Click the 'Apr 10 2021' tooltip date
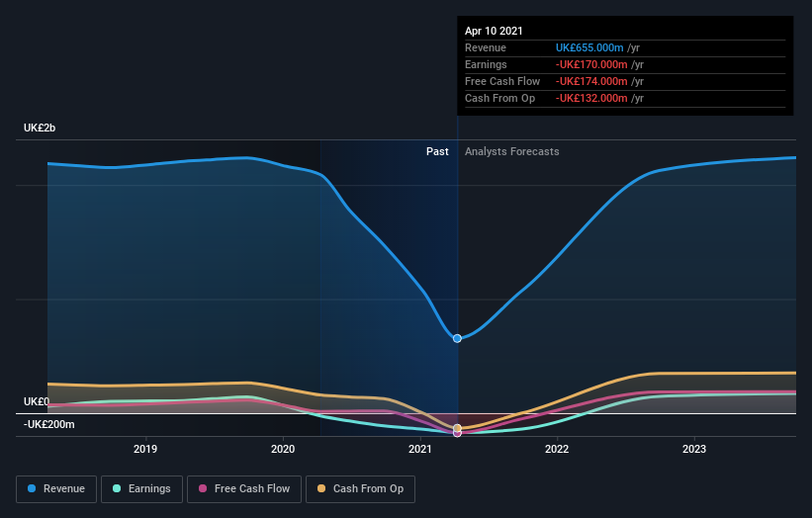812x518 pixels. (494, 31)
